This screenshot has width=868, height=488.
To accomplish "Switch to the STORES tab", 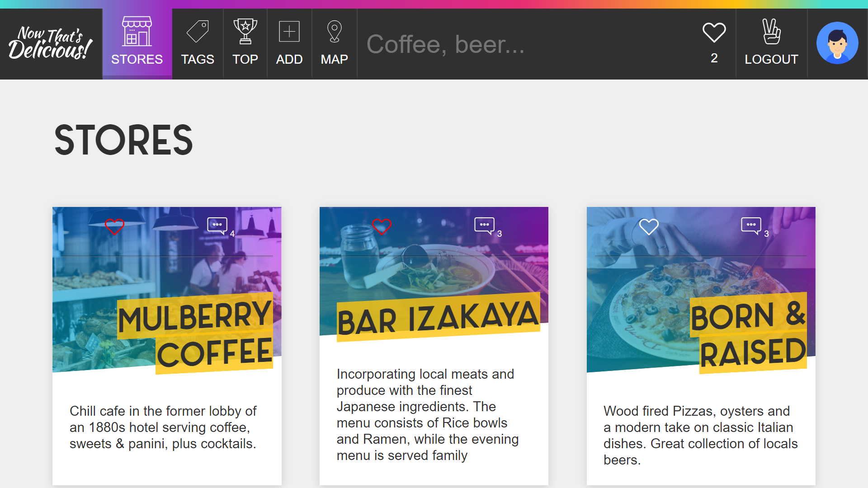I will coord(137,59).
